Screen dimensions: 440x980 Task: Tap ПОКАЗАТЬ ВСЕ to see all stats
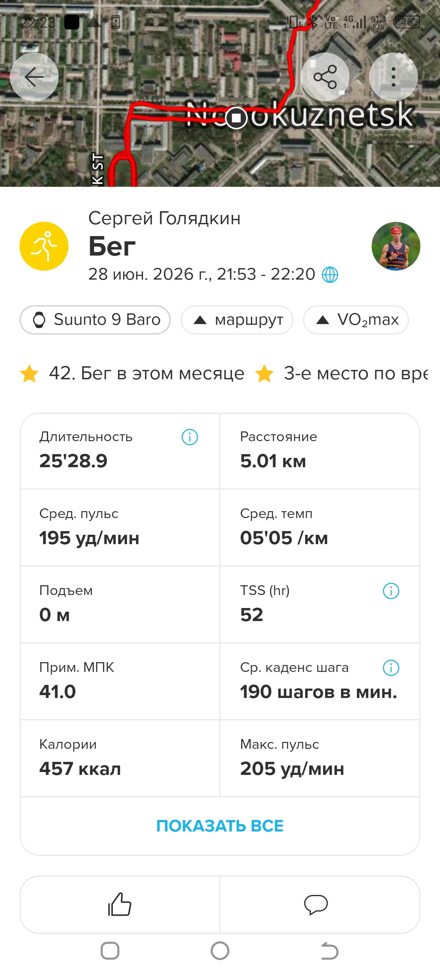tap(220, 826)
